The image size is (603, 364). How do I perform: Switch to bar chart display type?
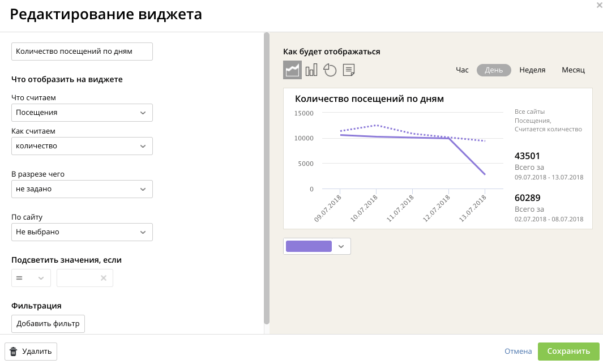pos(311,70)
